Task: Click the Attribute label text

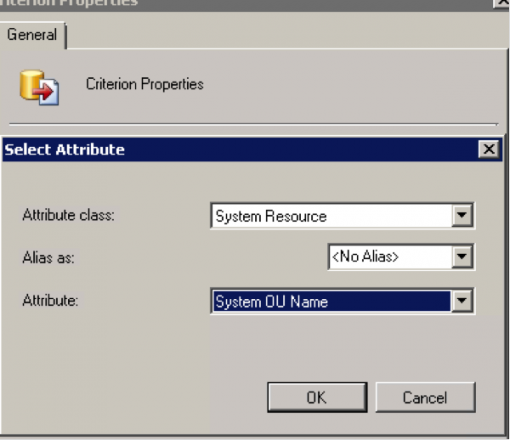Action: point(50,301)
